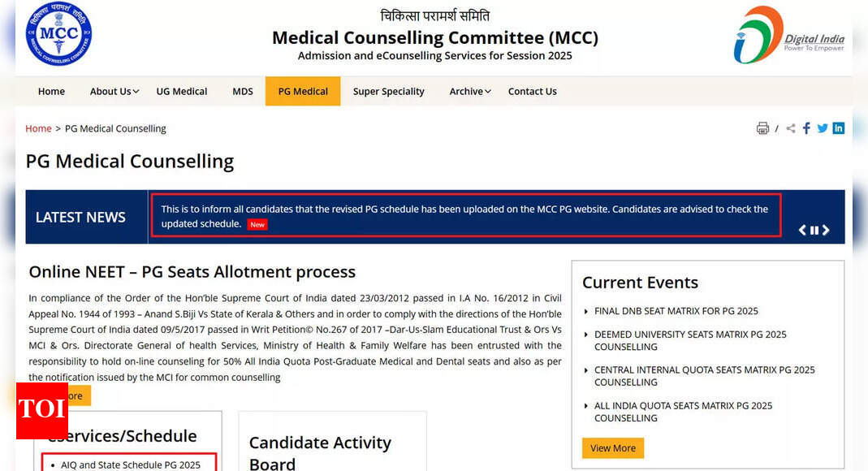Click the MCC logo in the header
Viewport: 868px width, 471px height.
(x=58, y=35)
